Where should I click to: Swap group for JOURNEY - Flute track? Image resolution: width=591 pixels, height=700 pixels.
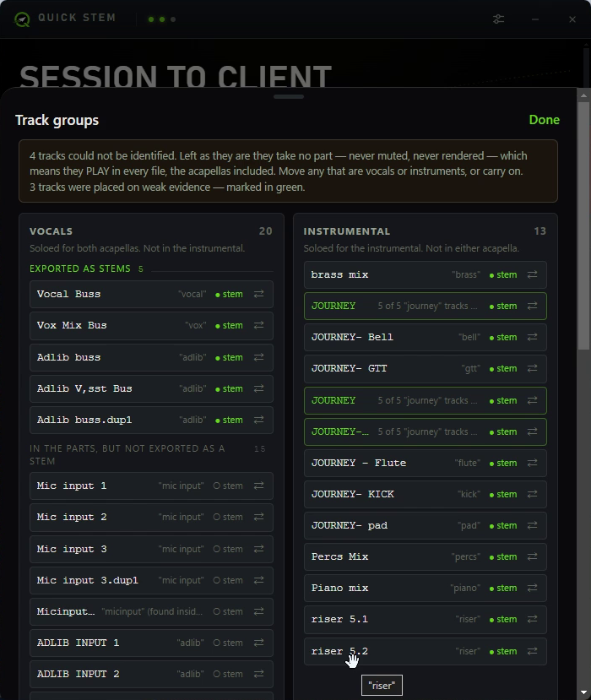click(x=532, y=463)
